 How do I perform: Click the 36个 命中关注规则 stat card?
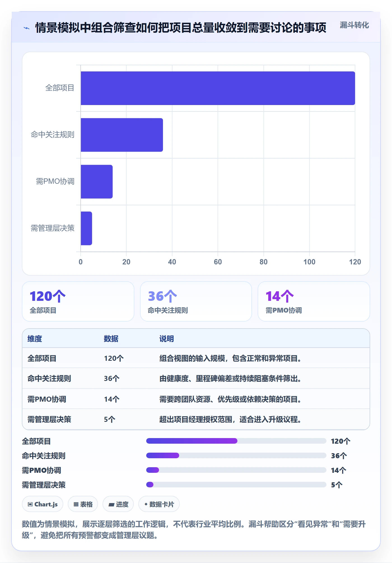[x=196, y=301]
